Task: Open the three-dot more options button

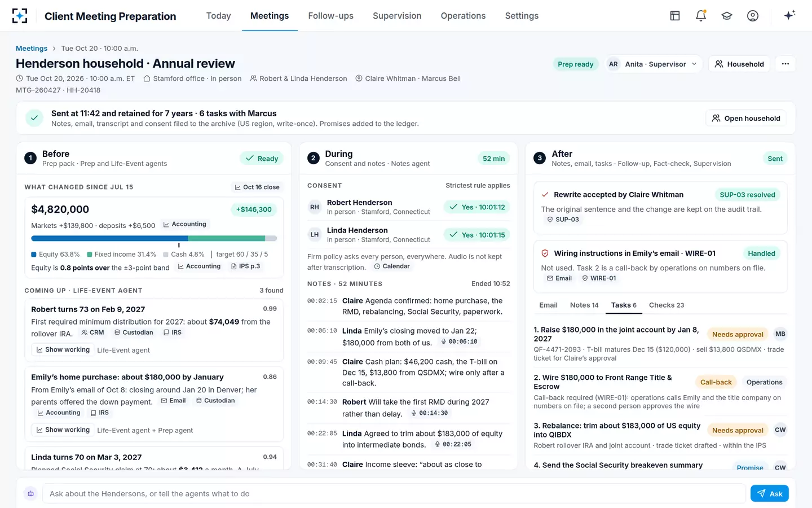Action: point(785,64)
